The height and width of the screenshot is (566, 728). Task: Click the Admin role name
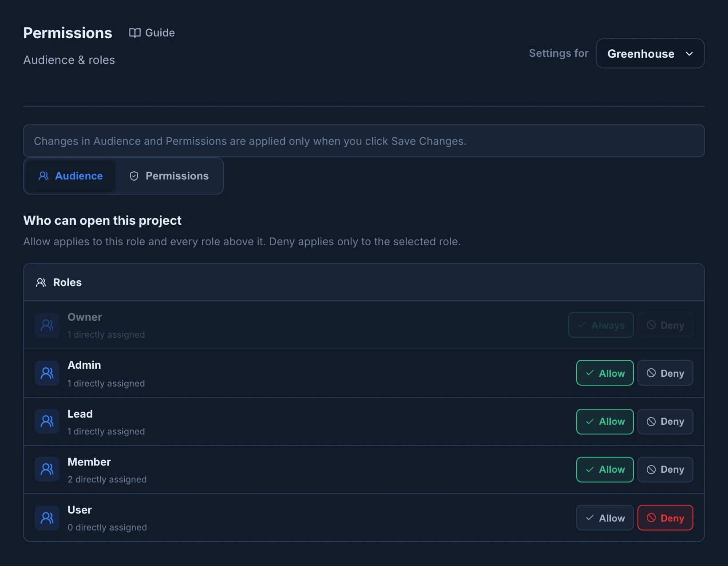(x=84, y=365)
